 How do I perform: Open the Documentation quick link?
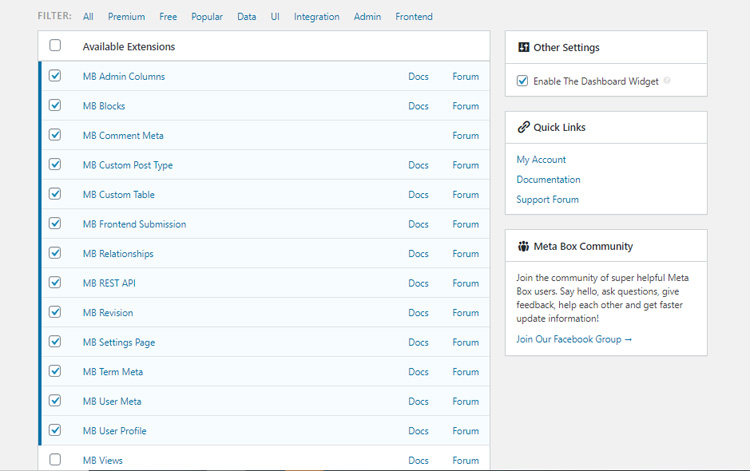coord(548,180)
